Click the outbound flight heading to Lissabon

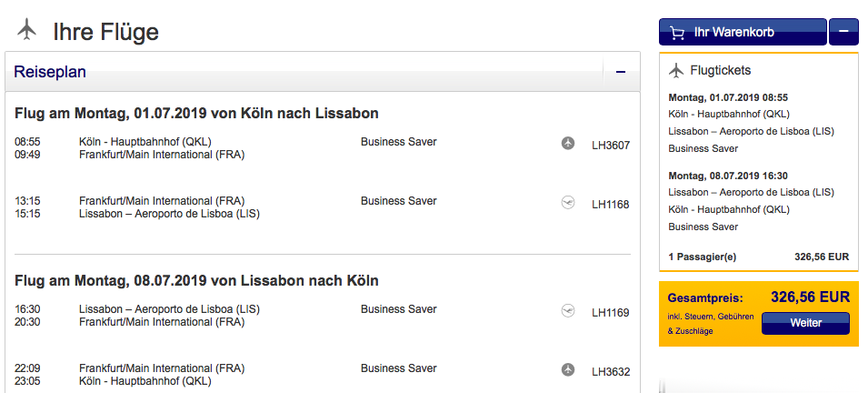click(x=196, y=114)
